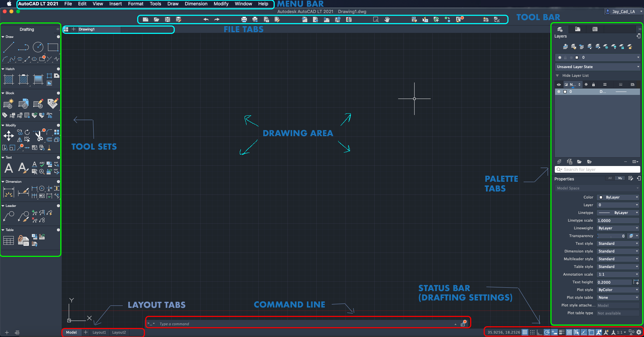The width and height of the screenshot is (644, 337).
Task: Click the Layer Unlock icon
Action: 630,47
